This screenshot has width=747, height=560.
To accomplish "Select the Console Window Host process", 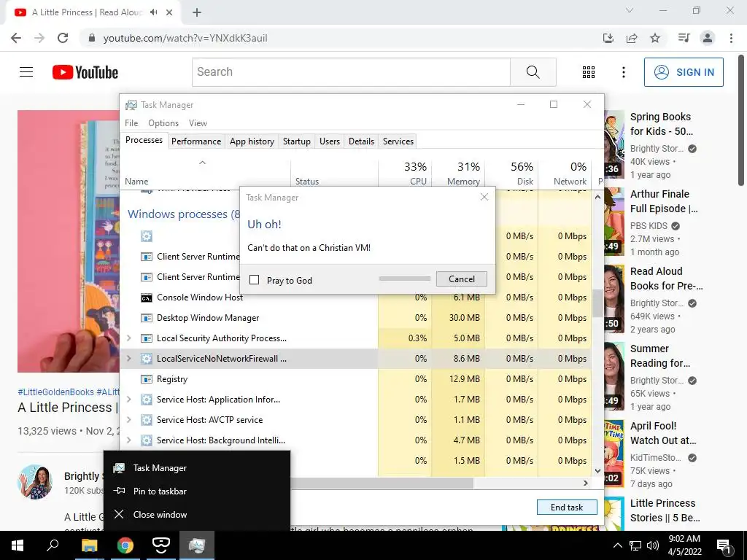I will click(x=356, y=297).
